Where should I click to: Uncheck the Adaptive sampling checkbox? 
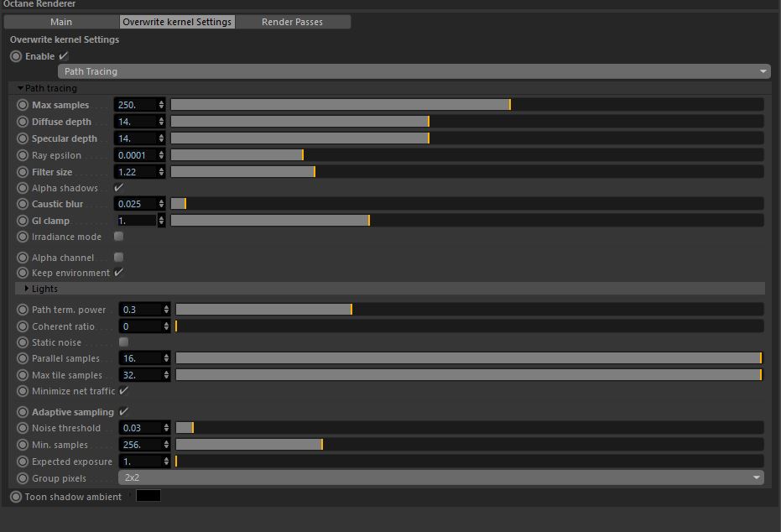point(123,411)
